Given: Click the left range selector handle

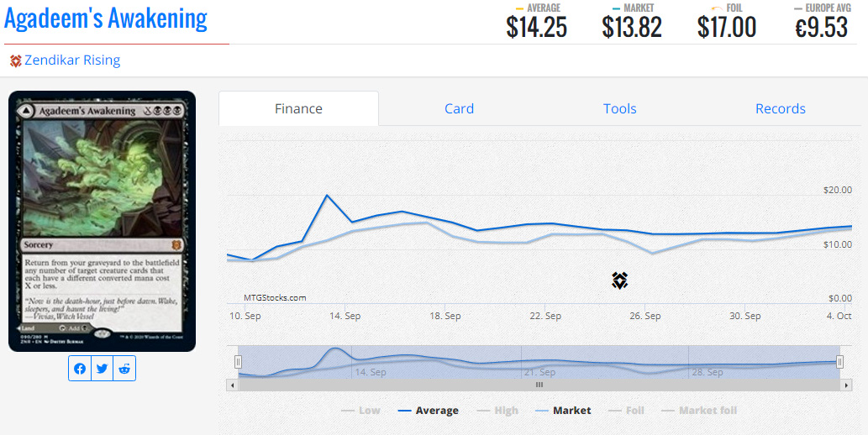Looking at the screenshot, I should pos(238,361).
